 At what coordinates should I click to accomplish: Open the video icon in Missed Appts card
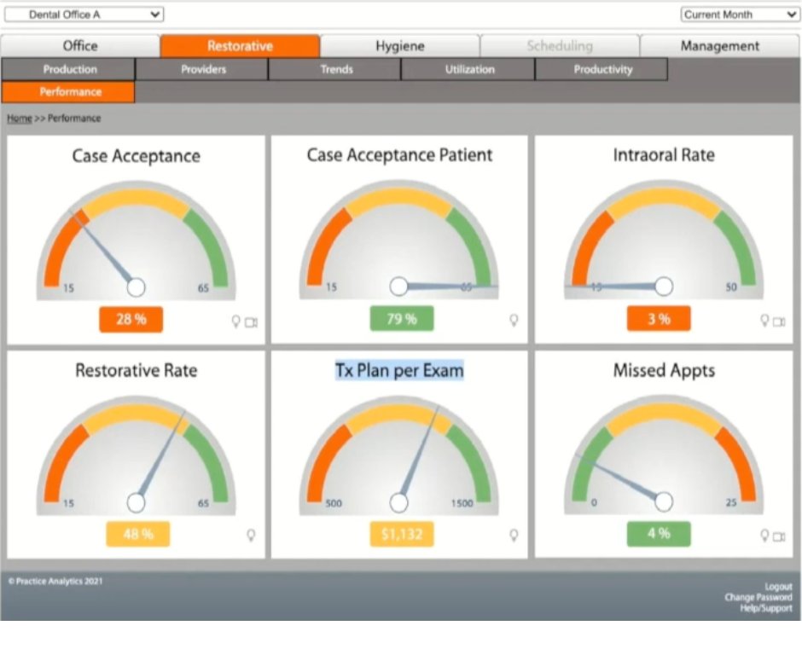[779, 536]
